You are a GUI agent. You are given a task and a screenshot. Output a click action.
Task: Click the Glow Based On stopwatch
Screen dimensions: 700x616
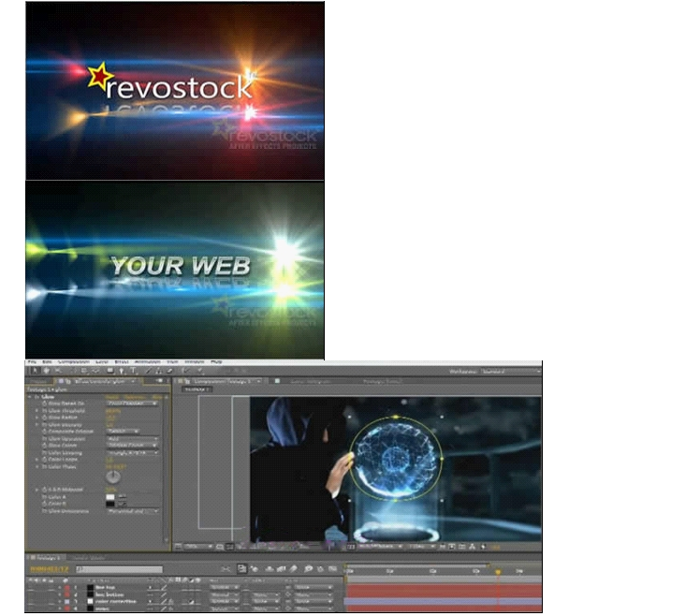[45, 403]
